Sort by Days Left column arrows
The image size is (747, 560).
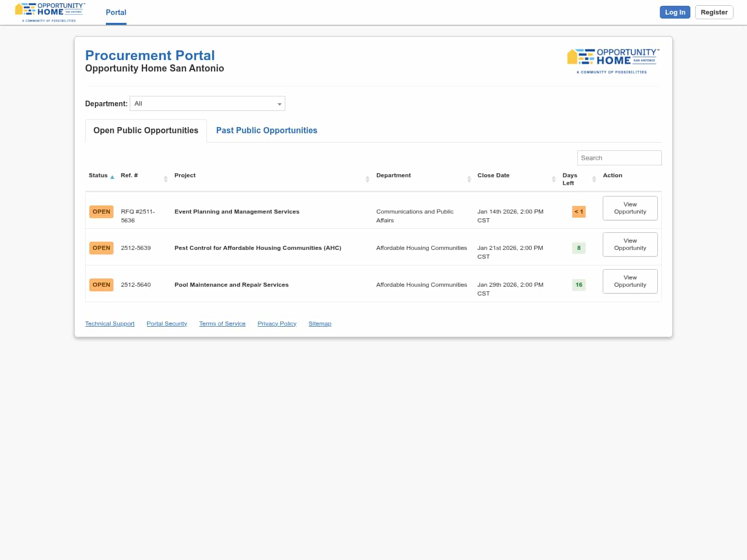594,179
